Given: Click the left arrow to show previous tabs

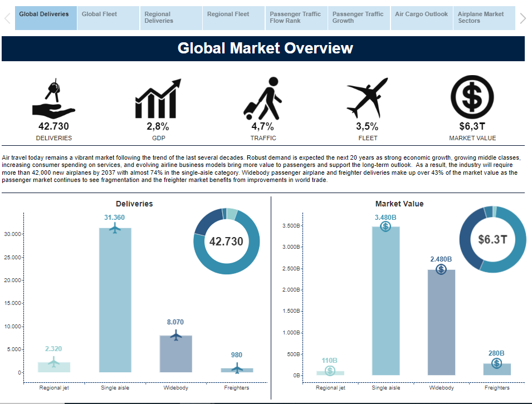Looking at the screenshot, I should pos(7,18).
